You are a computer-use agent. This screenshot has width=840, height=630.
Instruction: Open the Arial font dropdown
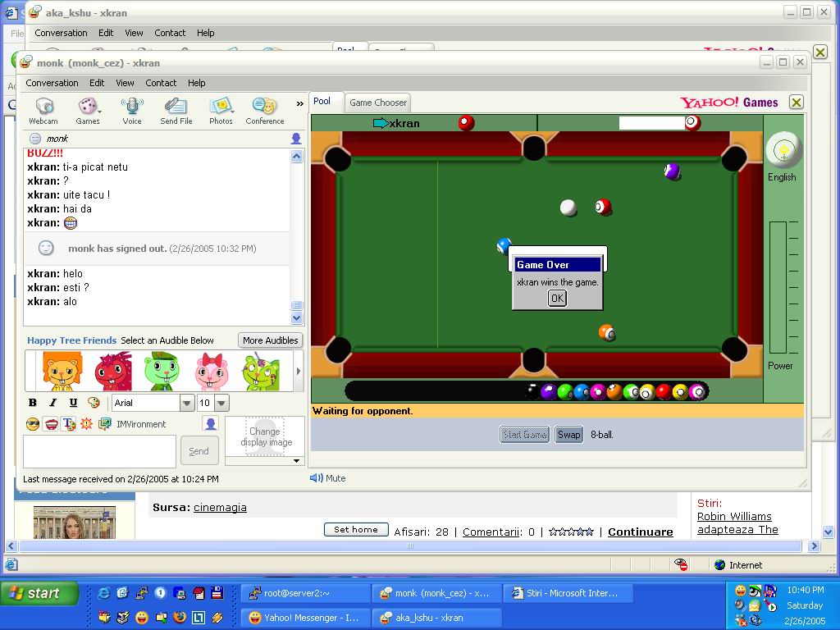coord(186,403)
